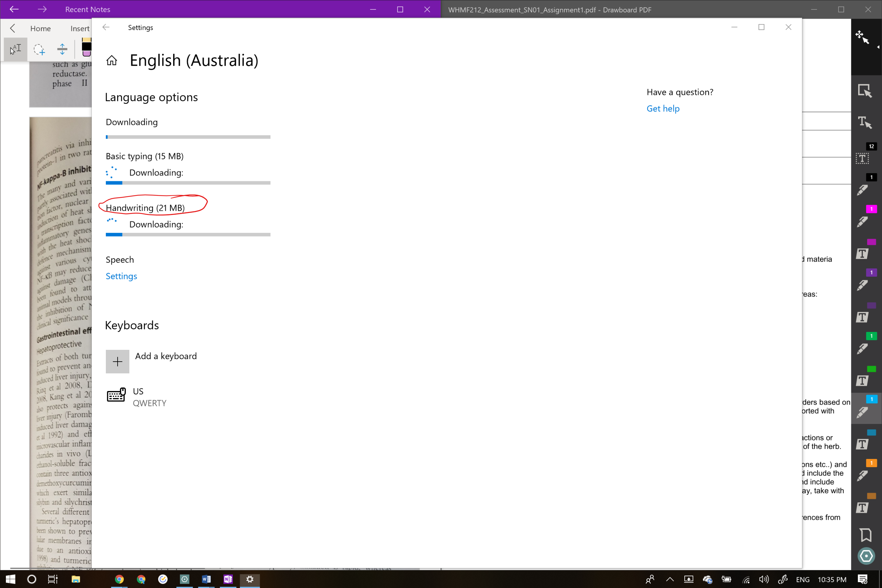Go back in the Settings window
Viewport: 882px width, 588px height.
tap(106, 27)
